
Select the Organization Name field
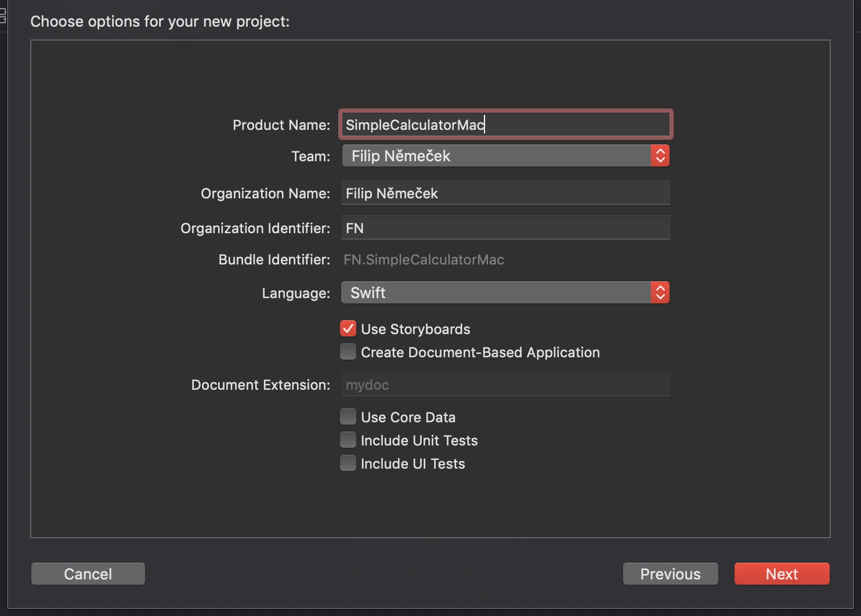(505, 193)
